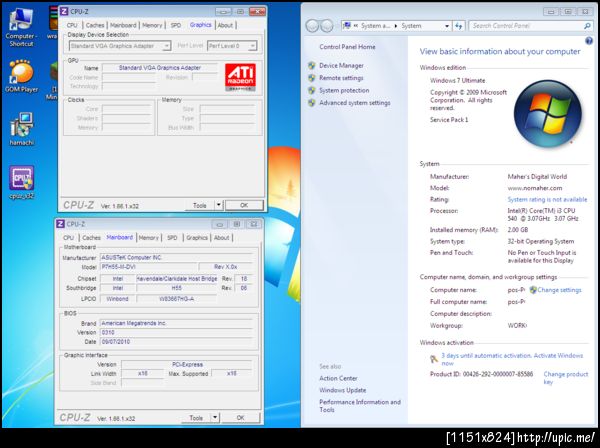Click System a... breadcrumb in address bar
This screenshot has height=448, width=600.
pos(375,26)
